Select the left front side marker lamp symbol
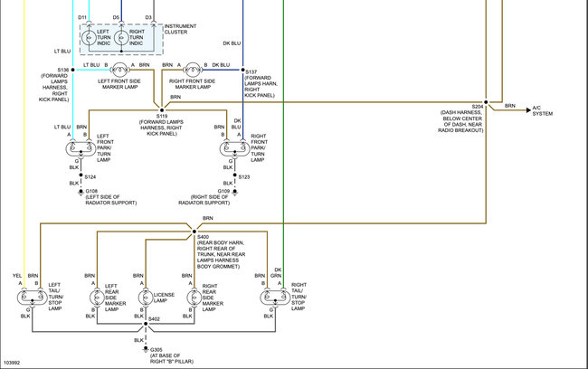The image size is (588, 369). 119,70
